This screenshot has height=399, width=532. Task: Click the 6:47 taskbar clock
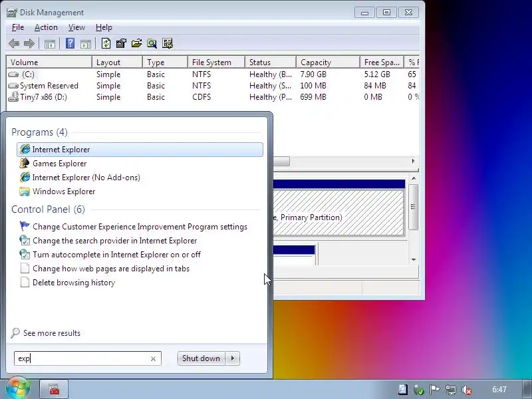(499, 390)
